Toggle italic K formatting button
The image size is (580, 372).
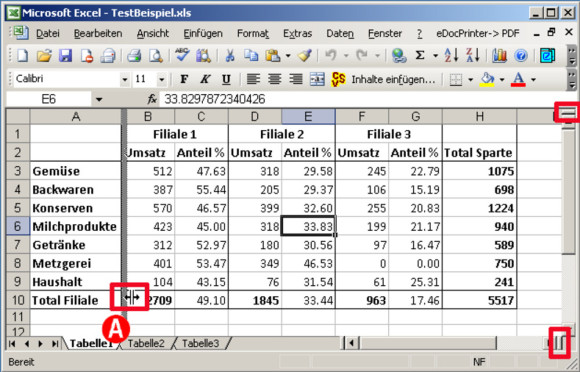pos(205,79)
